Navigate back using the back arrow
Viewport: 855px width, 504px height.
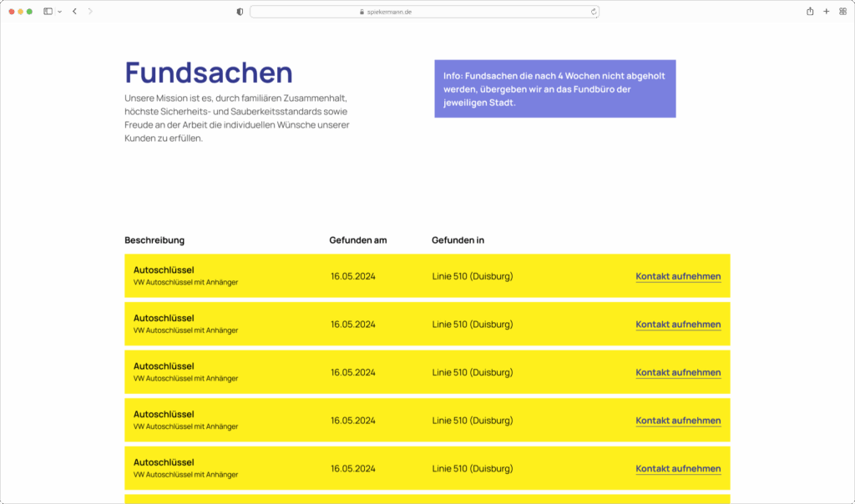coord(73,12)
